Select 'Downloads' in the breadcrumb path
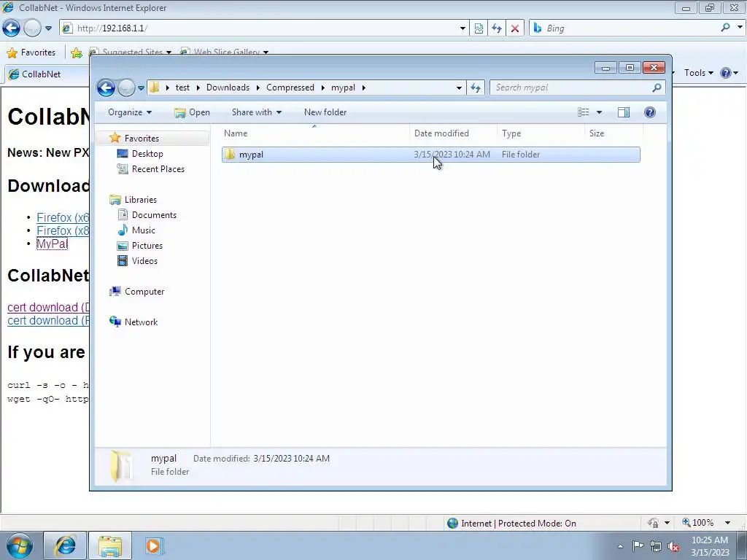The image size is (747, 560). click(x=228, y=87)
